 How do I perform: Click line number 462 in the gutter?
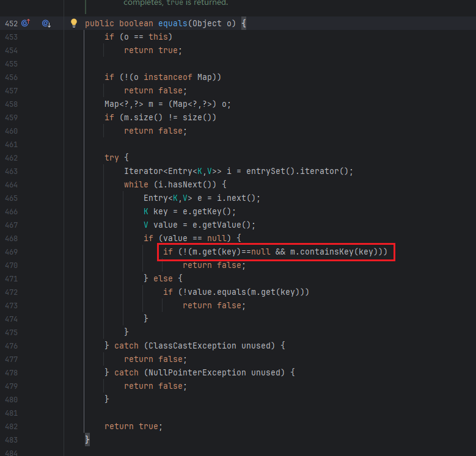11,157
